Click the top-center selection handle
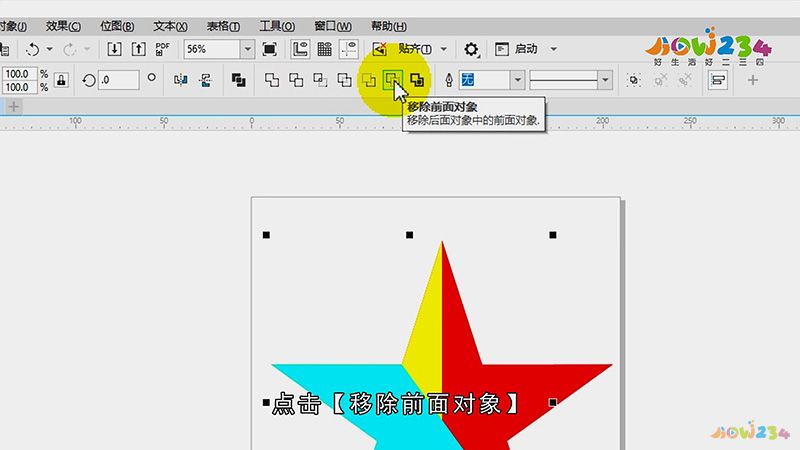The image size is (800, 450). pyautogui.click(x=409, y=235)
